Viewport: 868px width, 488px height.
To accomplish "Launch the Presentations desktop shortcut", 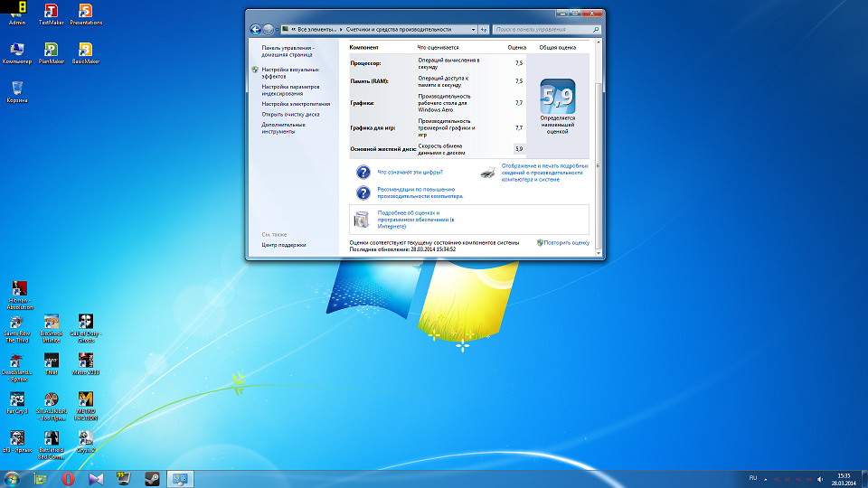I will (x=86, y=14).
